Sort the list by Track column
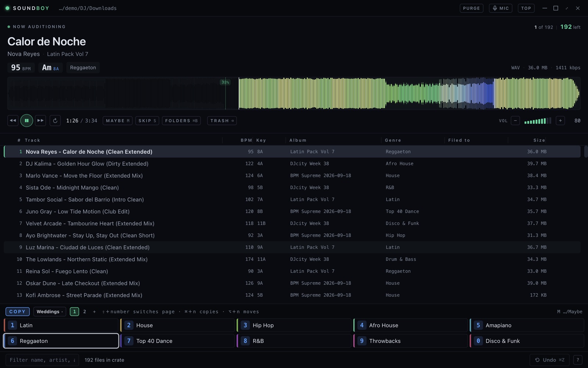Image resolution: width=588 pixels, height=368 pixels. [32, 140]
